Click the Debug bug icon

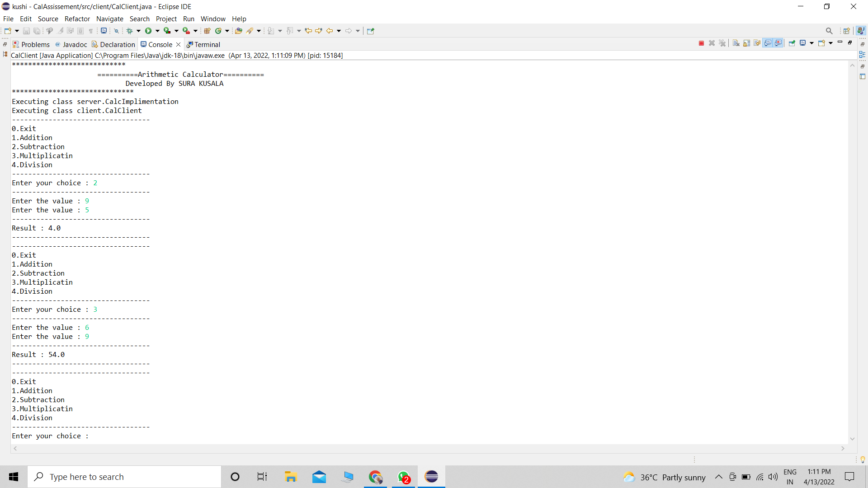130,31
